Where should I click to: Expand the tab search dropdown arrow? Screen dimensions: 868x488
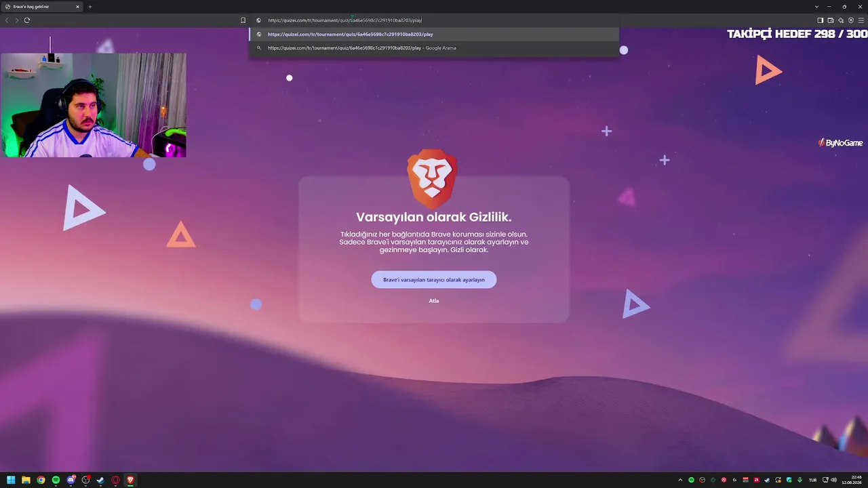coord(816,7)
